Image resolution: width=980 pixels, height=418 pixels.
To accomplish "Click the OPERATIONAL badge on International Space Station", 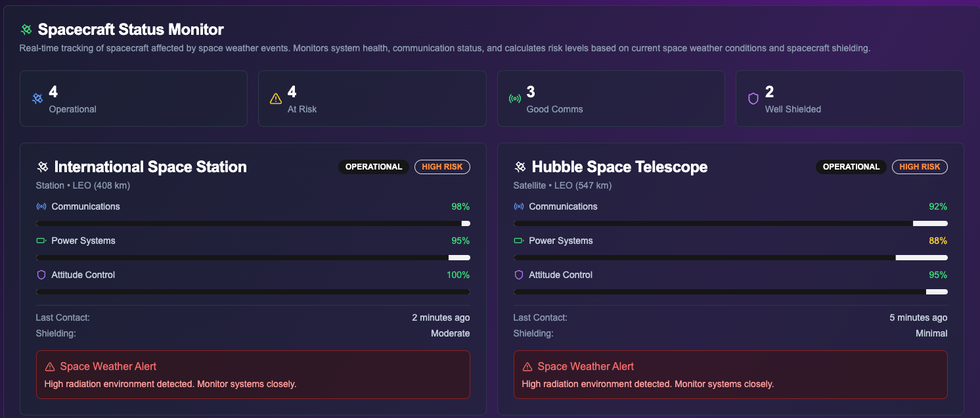I will point(374,167).
